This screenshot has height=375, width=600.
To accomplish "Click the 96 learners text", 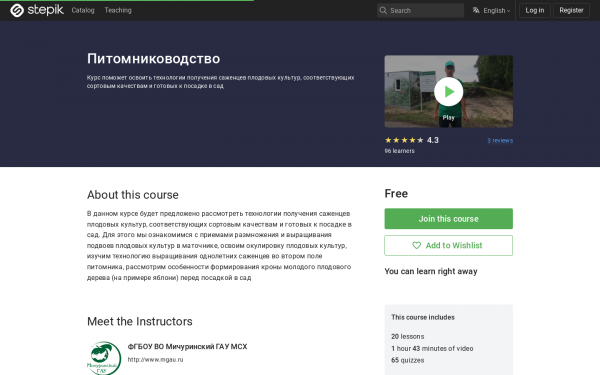I will pos(399,151).
